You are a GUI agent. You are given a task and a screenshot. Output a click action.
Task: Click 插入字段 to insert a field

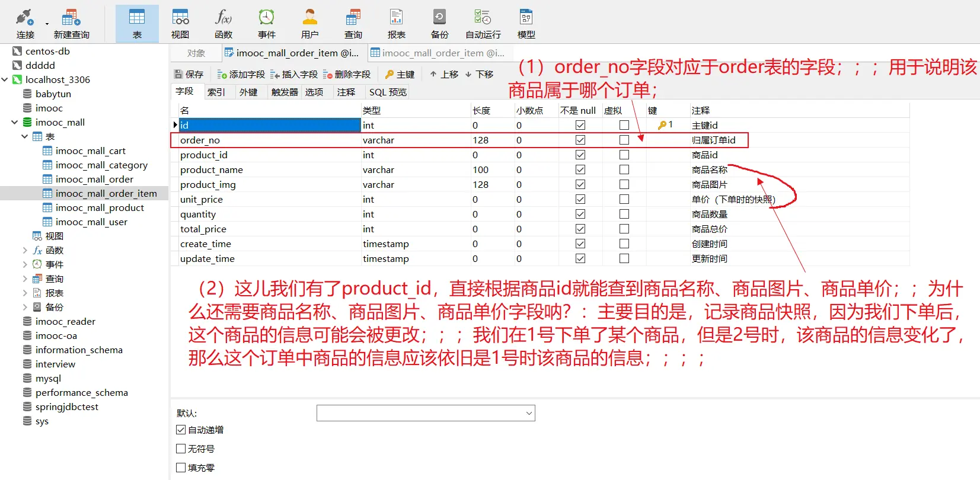[x=293, y=74]
